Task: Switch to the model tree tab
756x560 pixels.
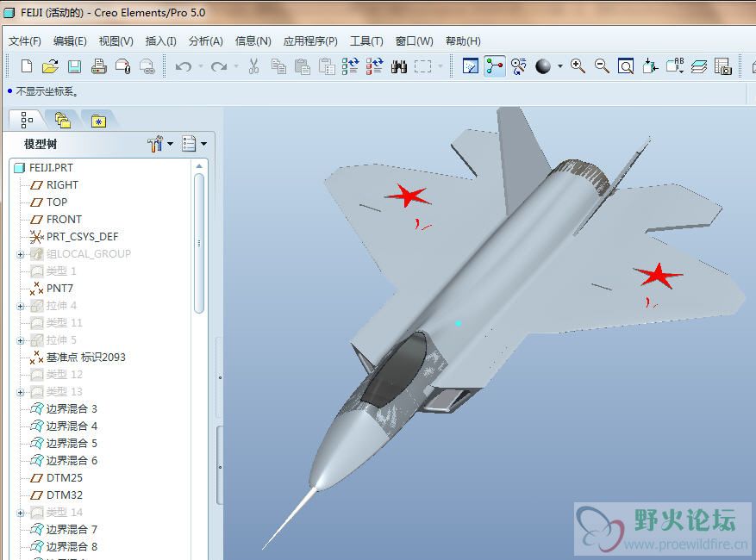Action: 27,120
